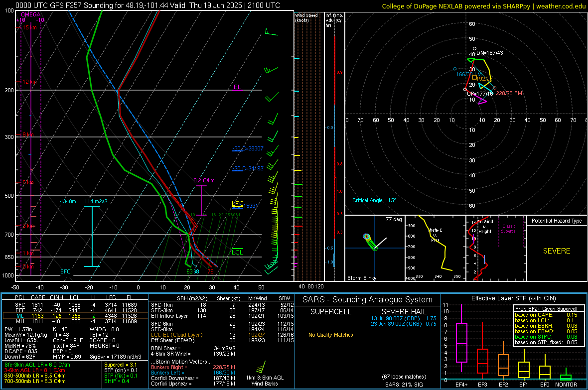Click the Critical Angle = 15° text
This screenshot has width=588, height=390.
(x=374, y=200)
